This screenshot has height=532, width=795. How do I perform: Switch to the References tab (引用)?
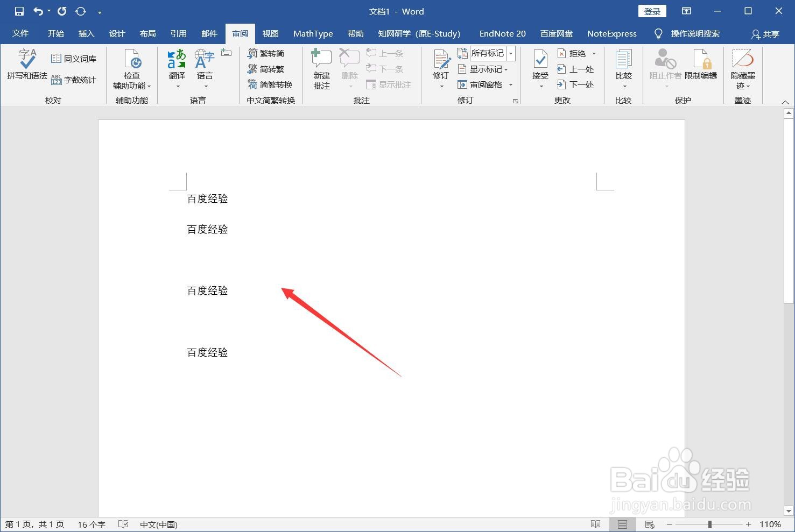[178, 33]
